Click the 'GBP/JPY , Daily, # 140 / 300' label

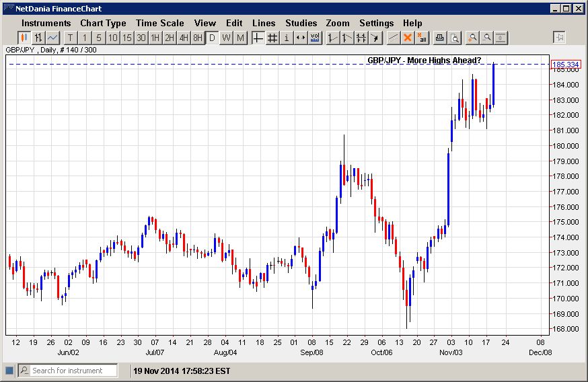51,50
